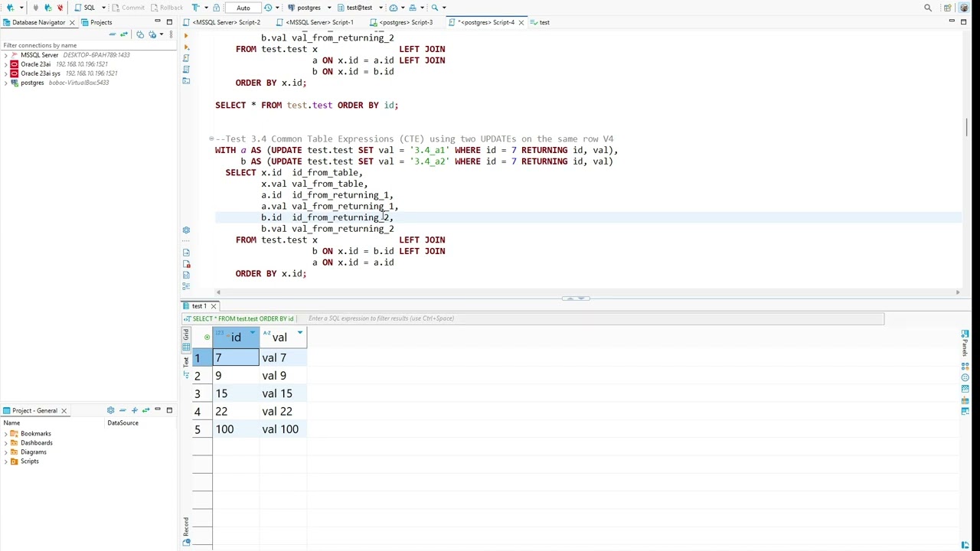Click the Connect plug icon in toolbar
This screenshot has width=980, height=551.
(x=35, y=8)
